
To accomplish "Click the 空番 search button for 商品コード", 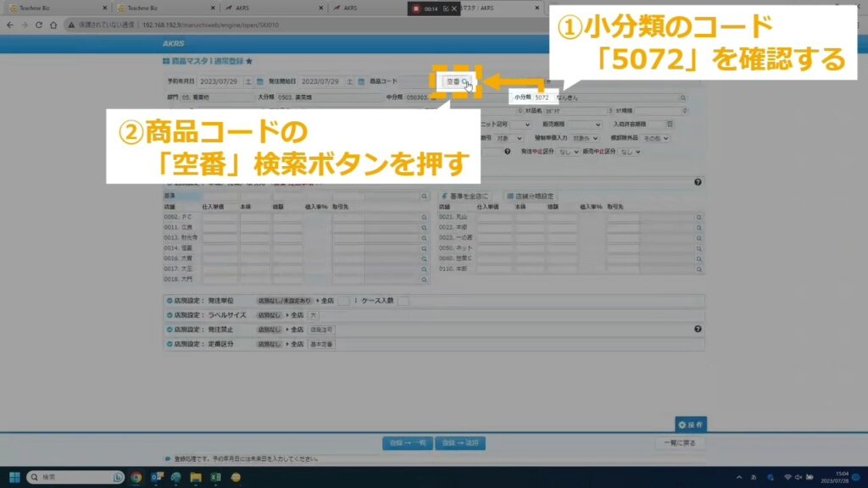I will coord(457,82).
